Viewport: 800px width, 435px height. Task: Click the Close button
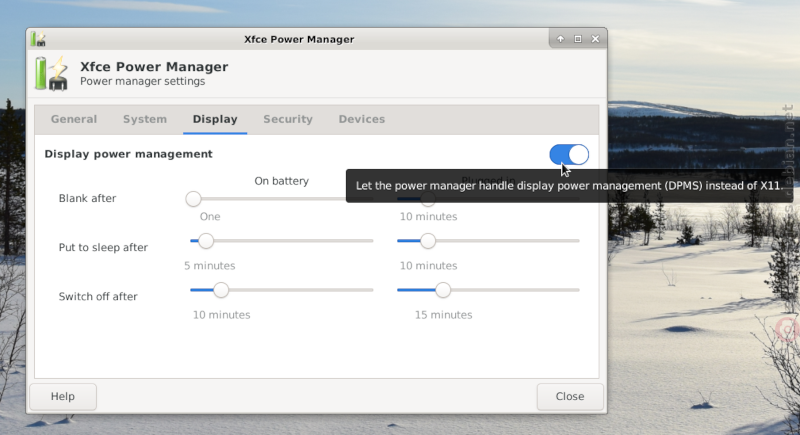tap(570, 396)
